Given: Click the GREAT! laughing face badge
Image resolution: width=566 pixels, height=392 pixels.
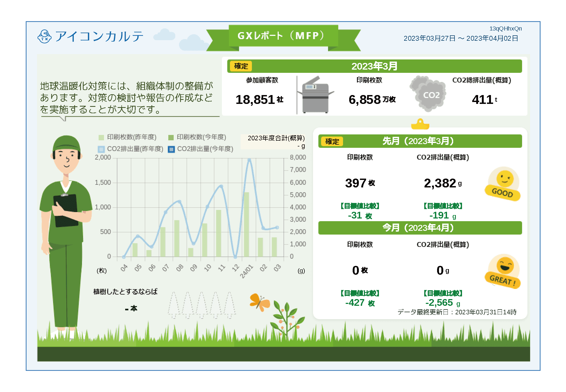Looking at the screenshot, I should tap(503, 271).
